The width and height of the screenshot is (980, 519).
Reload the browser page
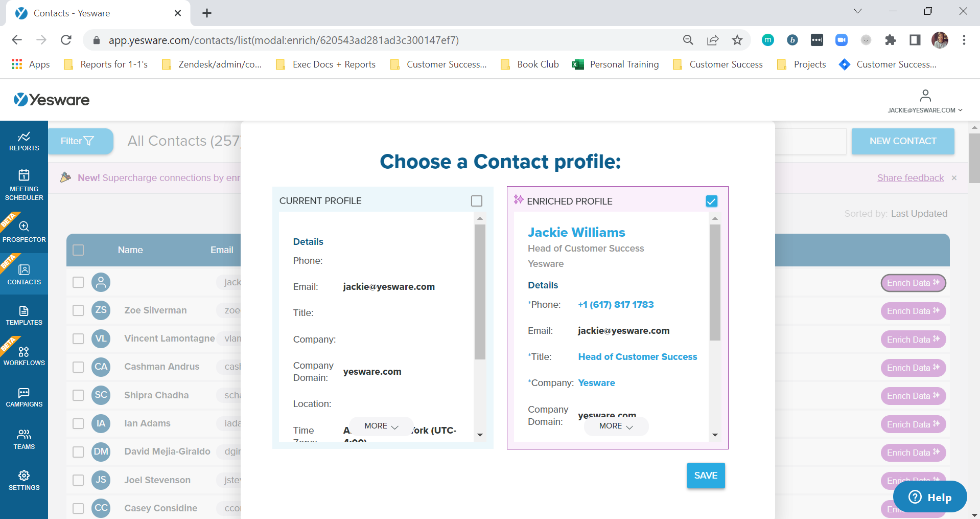(x=66, y=40)
